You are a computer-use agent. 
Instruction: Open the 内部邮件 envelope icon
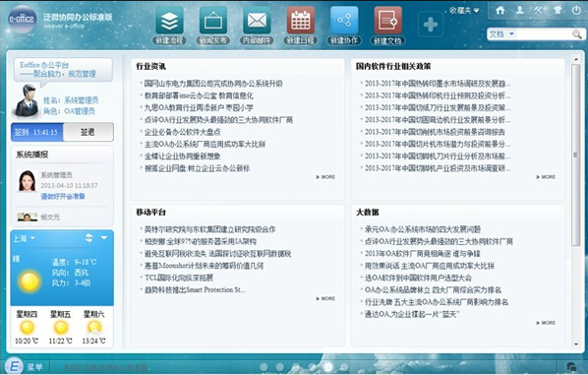point(257,21)
